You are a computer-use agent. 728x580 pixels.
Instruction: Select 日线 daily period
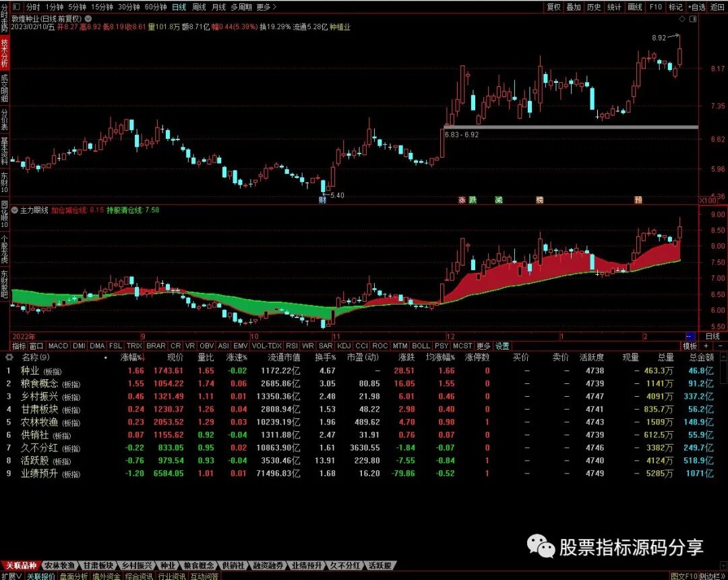(179, 7)
